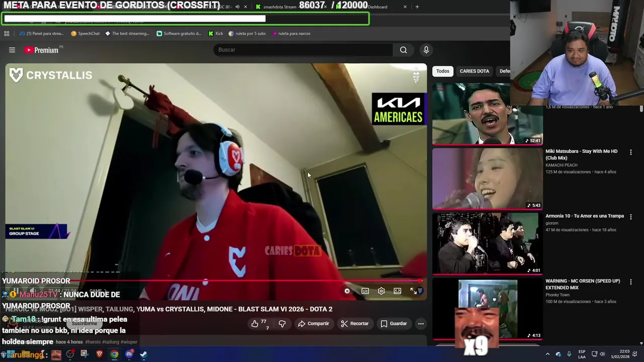The height and width of the screenshot is (362, 644).
Task: Open the Kick bookmark
Action: click(215, 34)
